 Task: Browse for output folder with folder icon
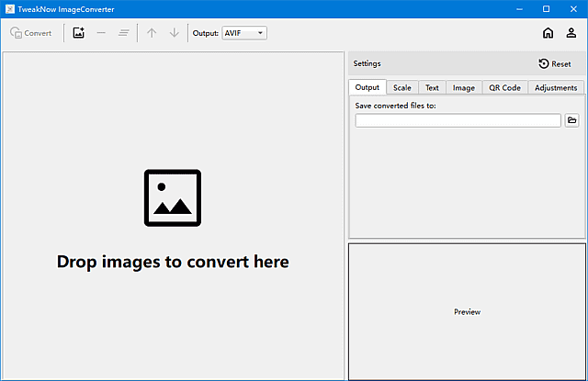coord(571,120)
